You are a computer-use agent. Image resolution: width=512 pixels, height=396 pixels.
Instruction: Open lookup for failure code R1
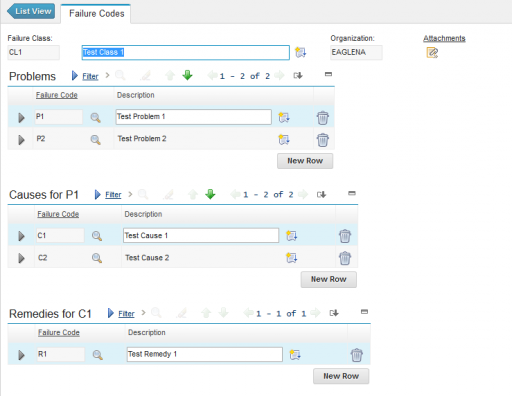click(98, 355)
